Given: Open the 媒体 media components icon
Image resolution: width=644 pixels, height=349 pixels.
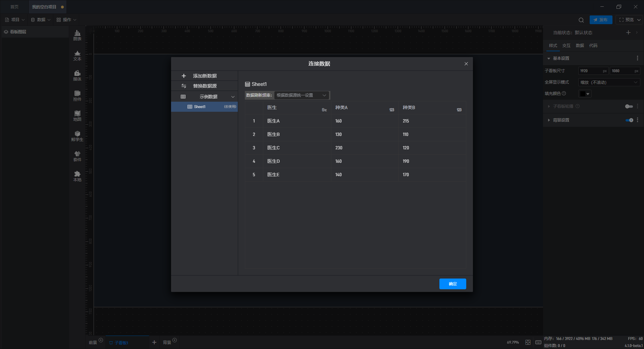Looking at the screenshot, I should click(77, 76).
